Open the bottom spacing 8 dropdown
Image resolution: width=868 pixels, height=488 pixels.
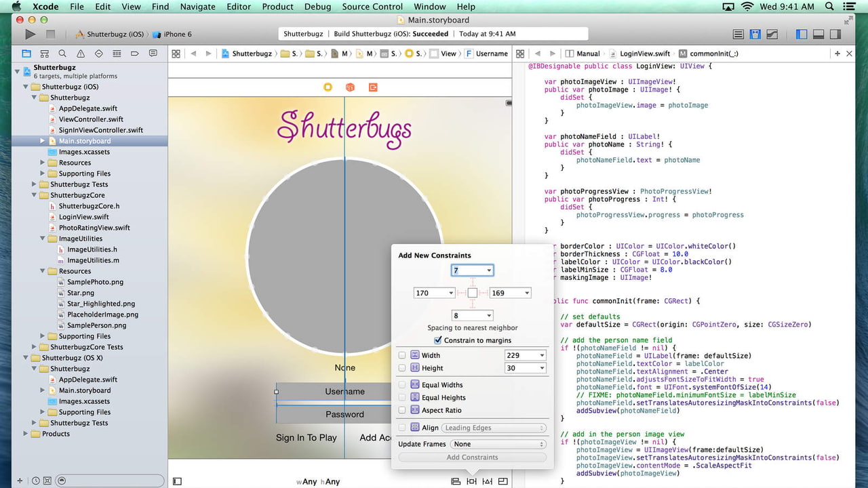[x=488, y=316]
